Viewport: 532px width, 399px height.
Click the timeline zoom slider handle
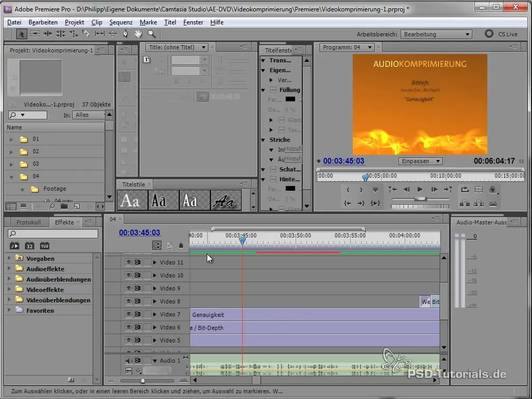point(143,381)
